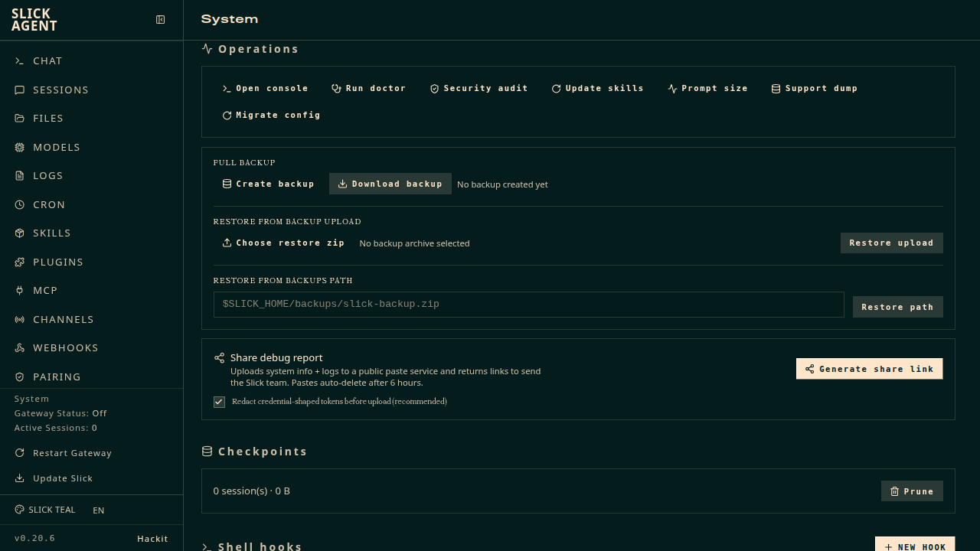Generate share link for debug report

(870, 369)
